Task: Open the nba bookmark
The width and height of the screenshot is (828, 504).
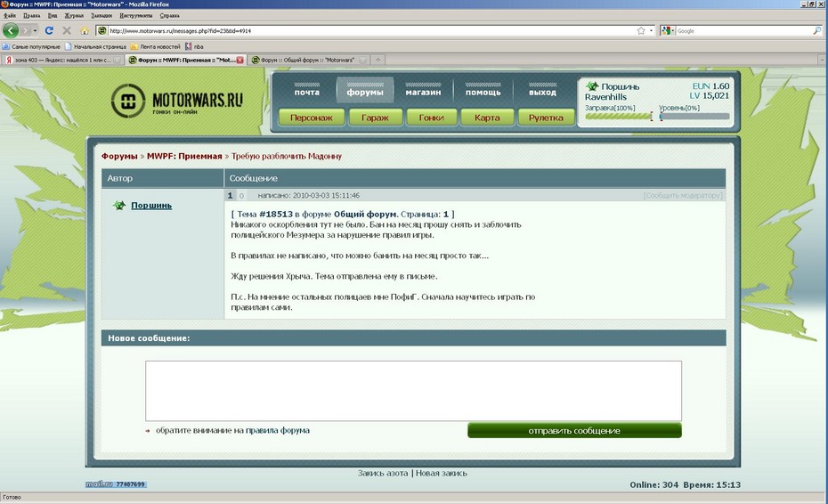Action: (x=194, y=46)
